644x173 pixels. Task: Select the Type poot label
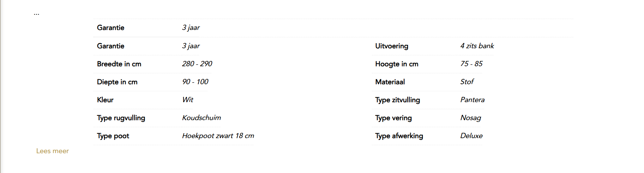pos(113,136)
